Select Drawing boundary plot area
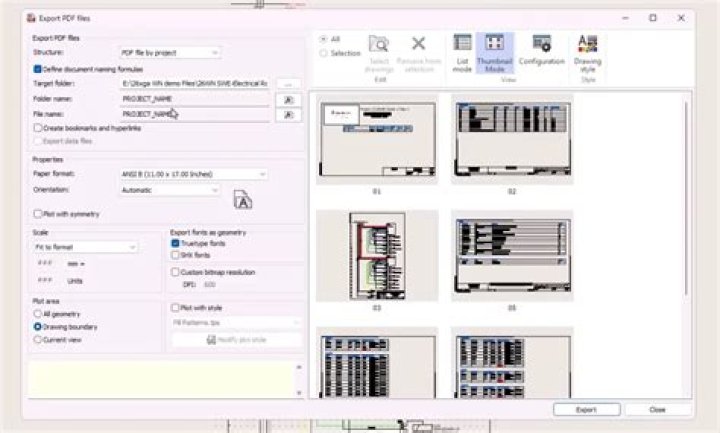 pos(38,327)
